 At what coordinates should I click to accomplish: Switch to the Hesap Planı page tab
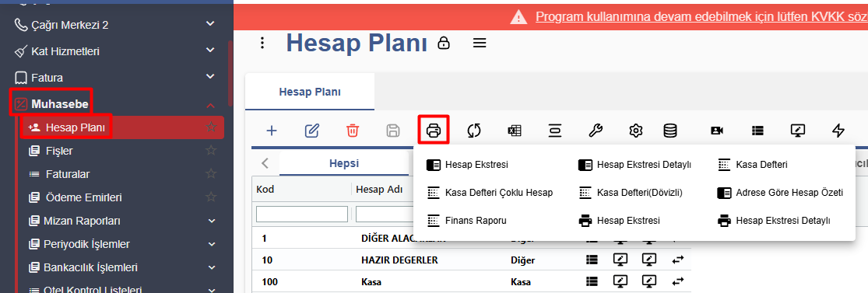coord(310,92)
